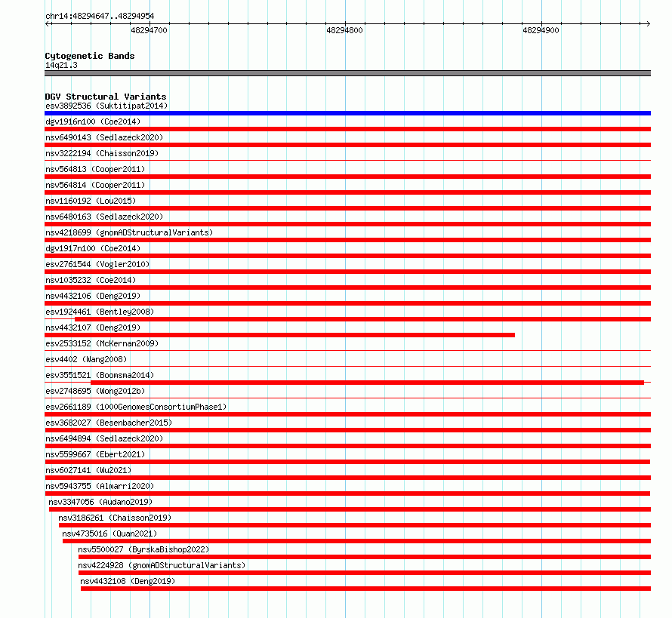Open variant nsv564814 (Cooper2011)
Screen dimensions: 672x618
point(95,185)
